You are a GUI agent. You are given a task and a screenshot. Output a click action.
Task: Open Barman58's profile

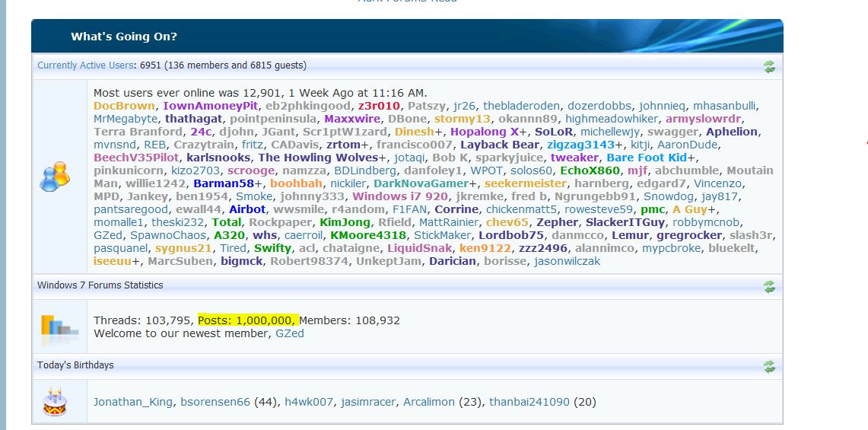coord(224,183)
